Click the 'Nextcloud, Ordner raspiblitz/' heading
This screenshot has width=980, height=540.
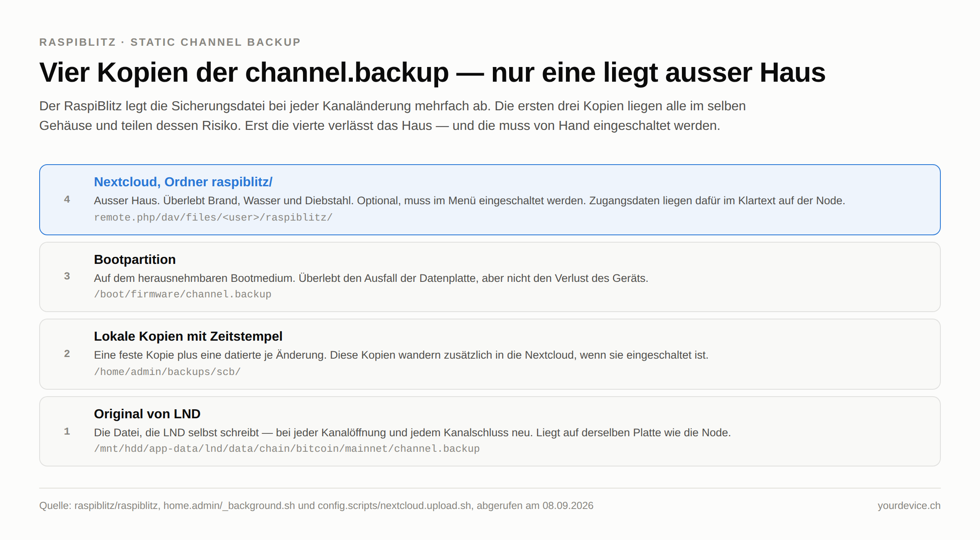pyautogui.click(x=183, y=182)
